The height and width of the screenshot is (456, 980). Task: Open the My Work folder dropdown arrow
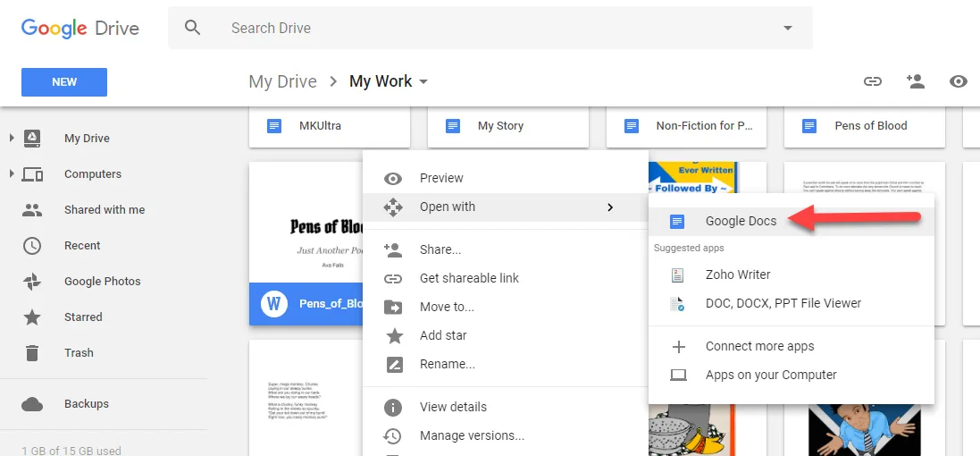pyautogui.click(x=423, y=82)
